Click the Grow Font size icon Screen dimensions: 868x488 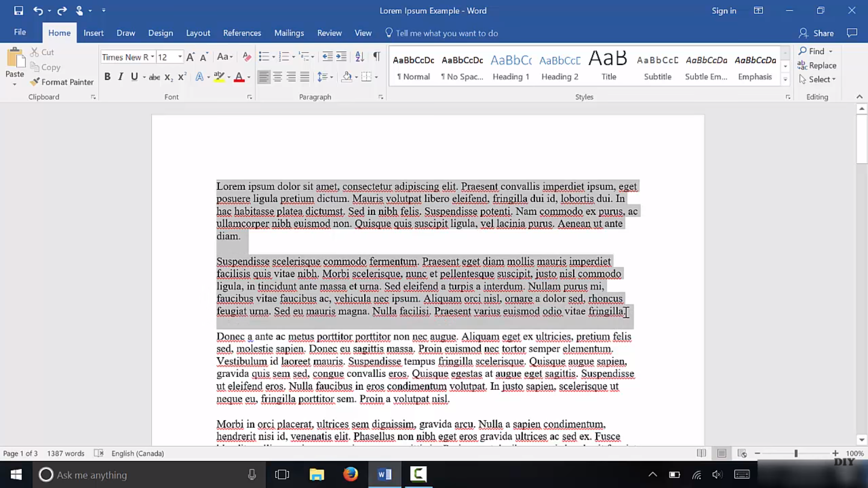point(190,57)
